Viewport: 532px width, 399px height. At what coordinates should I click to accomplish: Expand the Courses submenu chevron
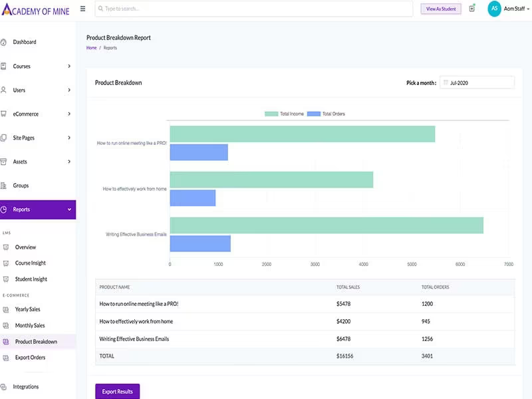point(69,66)
